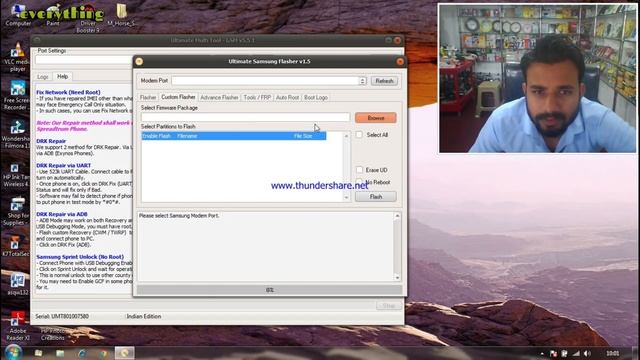Open K7TotalSecurity desktop shortcut

(x=16, y=247)
